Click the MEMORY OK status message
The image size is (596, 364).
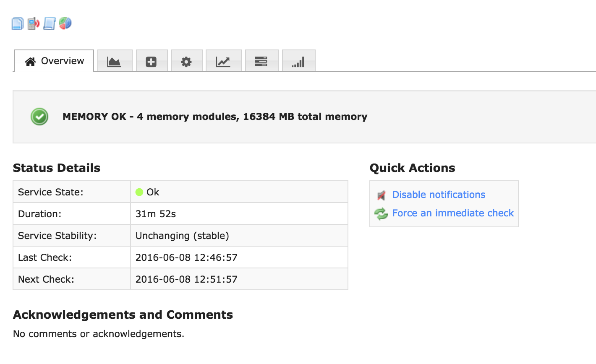[x=215, y=117]
